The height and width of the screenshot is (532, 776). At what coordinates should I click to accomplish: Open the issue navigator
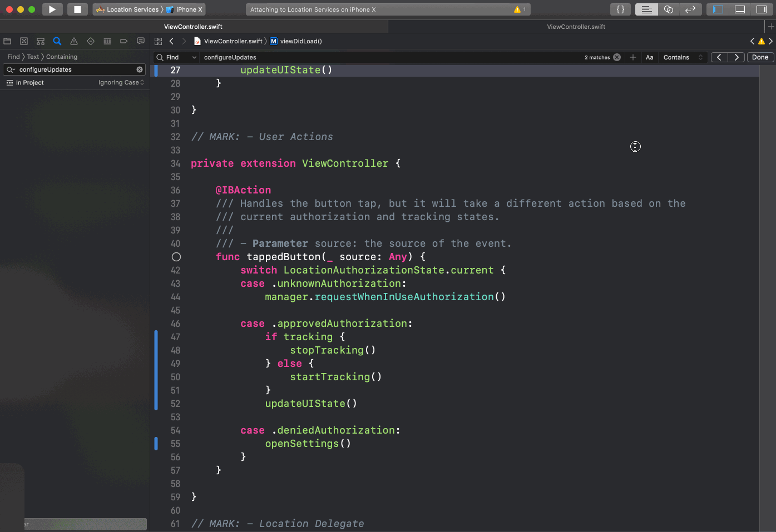pyautogui.click(x=74, y=41)
